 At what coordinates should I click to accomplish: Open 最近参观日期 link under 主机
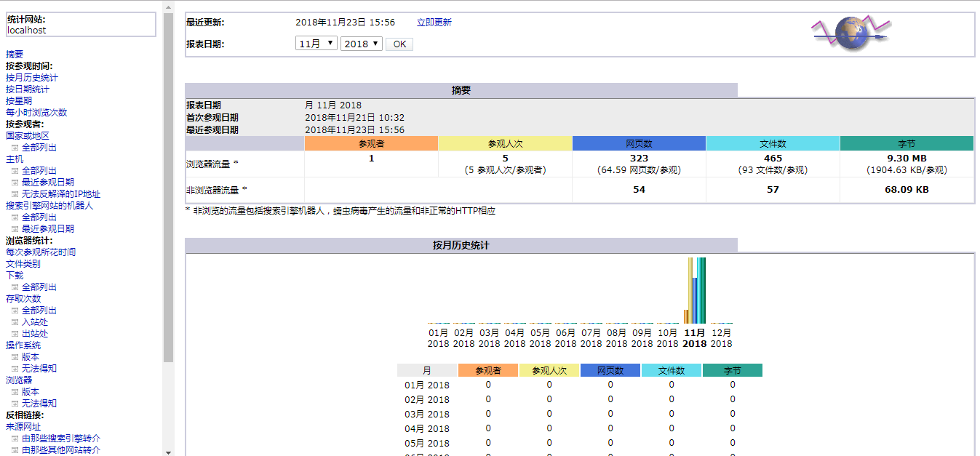tap(48, 183)
